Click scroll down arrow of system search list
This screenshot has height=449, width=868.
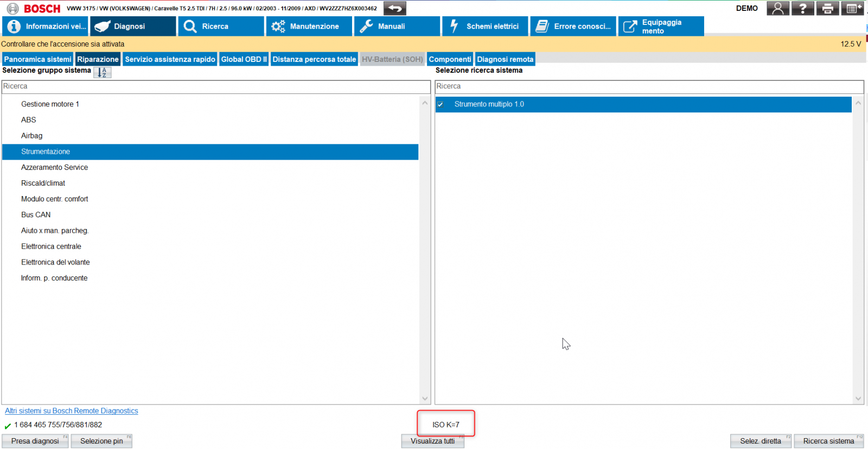pos(858,399)
